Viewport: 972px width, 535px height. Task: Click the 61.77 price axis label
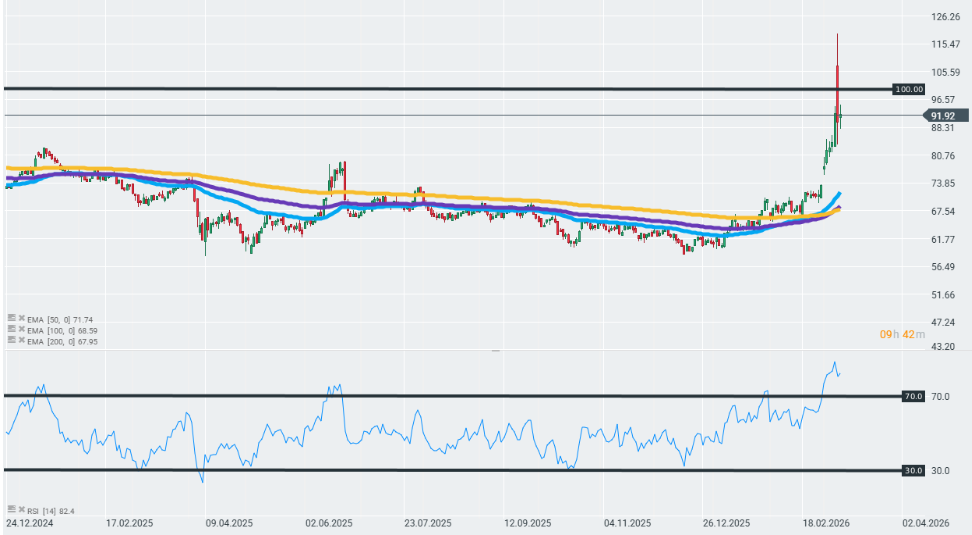[x=943, y=239]
